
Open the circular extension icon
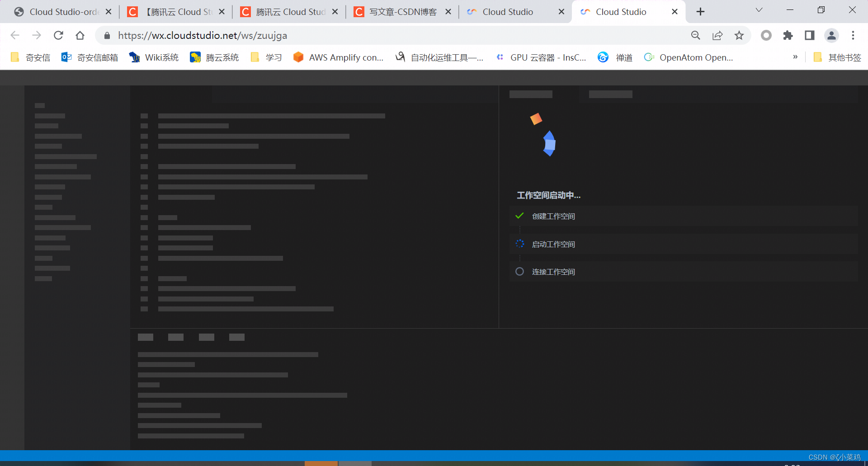(766, 35)
